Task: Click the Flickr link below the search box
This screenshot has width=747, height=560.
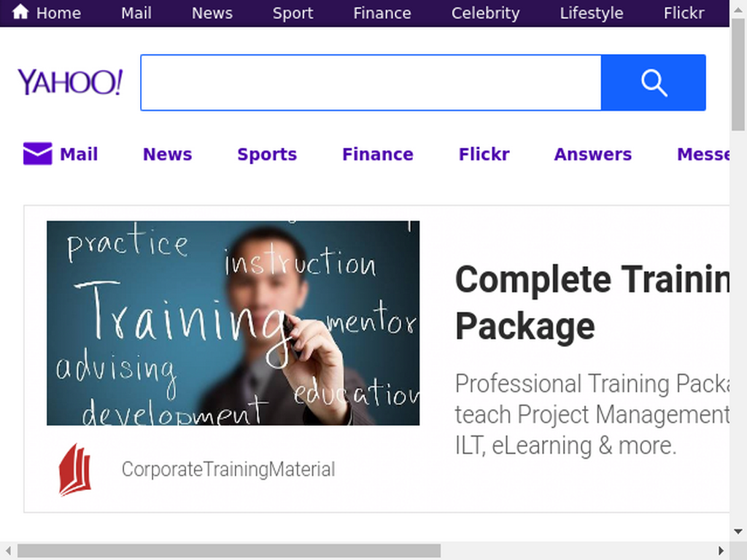Action: point(484,155)
